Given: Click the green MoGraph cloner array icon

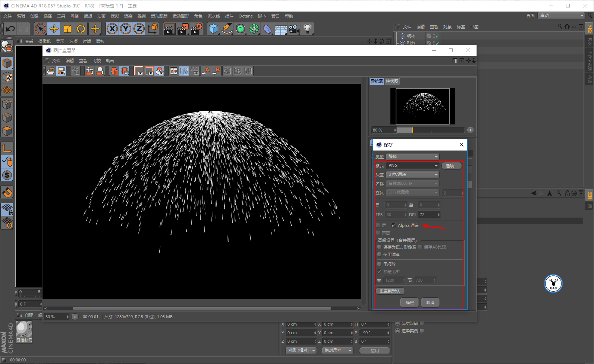Looking at the screenshot, I should point(254,29).
